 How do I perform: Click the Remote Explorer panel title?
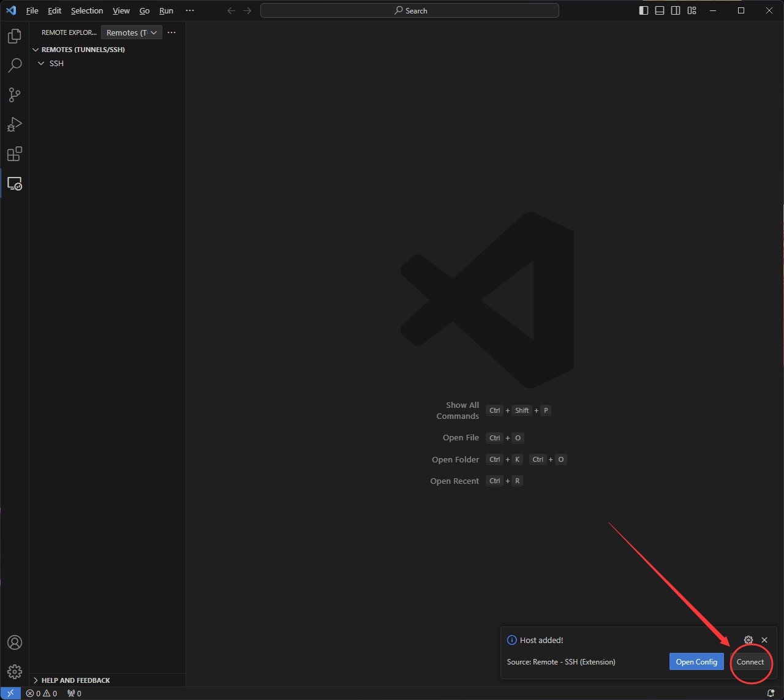click(x=69, y=32)
